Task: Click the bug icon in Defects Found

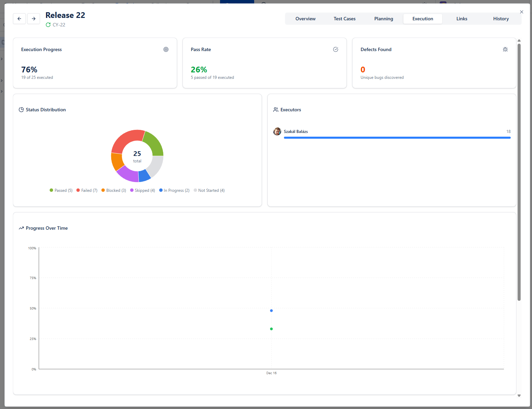Action: coord(505,49)
